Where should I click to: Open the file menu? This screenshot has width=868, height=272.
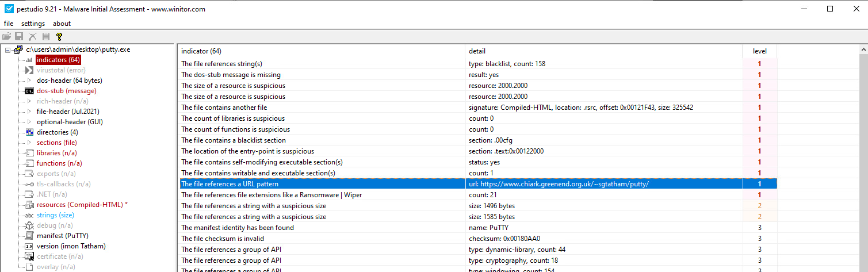(x=9, y=24)
